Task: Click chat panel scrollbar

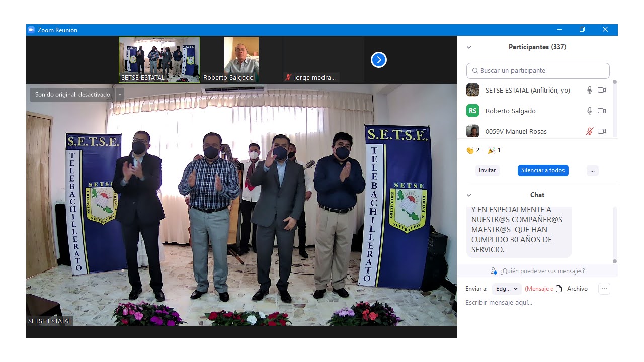Action: pyautogui.click(x=614, y=235)
